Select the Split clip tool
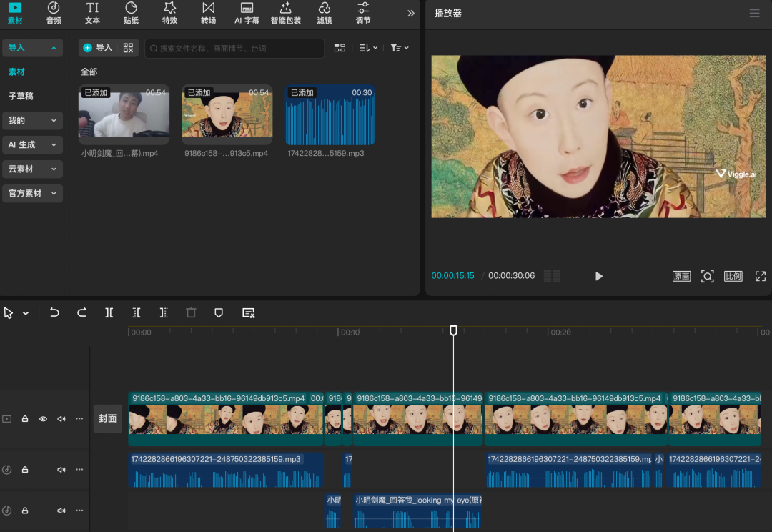Viewport: 772px width, 532px height. [x=109, y=313]
